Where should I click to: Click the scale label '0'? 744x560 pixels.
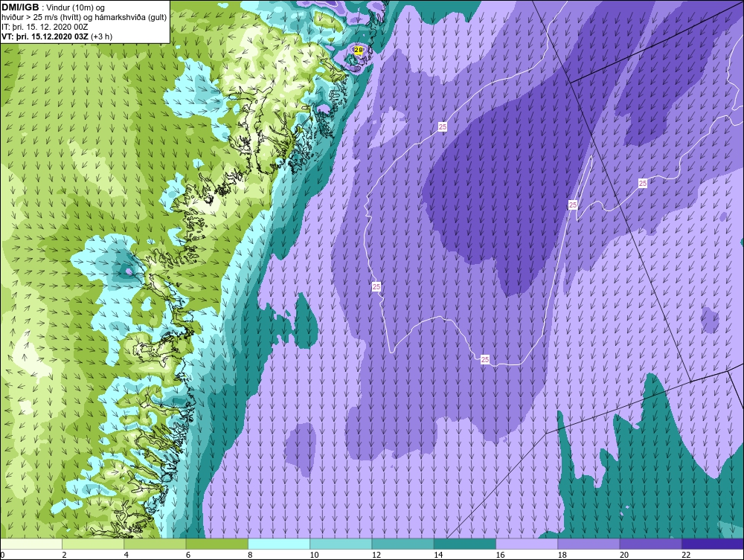2,556
